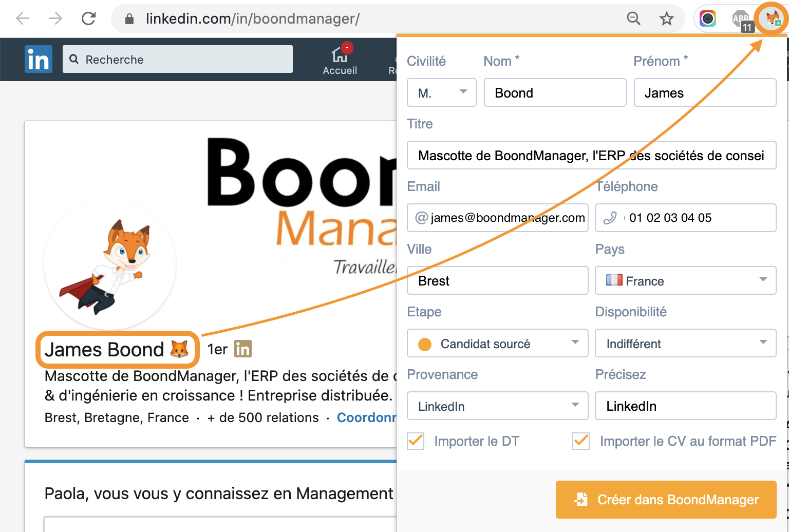Open Accueil home navigation item
Image resolution: width=789 pixels, height=532 pixels.
[x=340, y=60]
